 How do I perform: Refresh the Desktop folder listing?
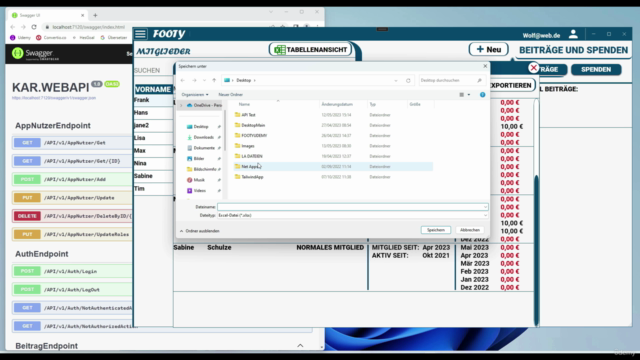click(x=408, y=80)
